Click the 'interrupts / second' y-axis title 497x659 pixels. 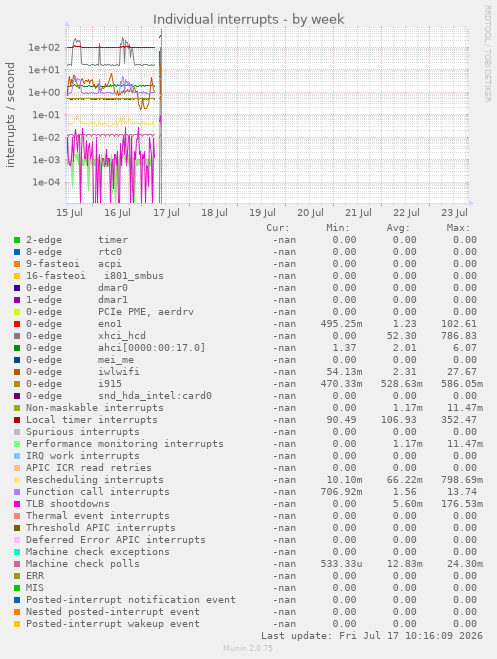(10, 115)
